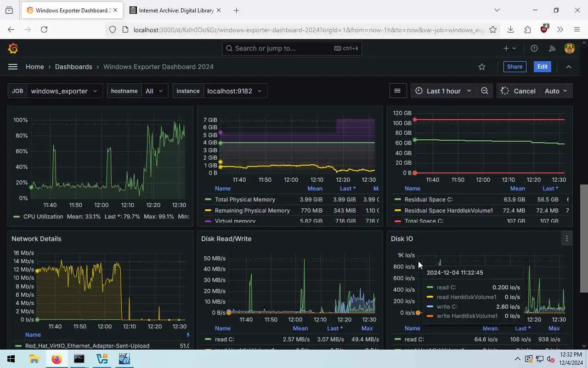Click in Search or jump to field
Screen dimensions: 588x368
pos(292,48)
